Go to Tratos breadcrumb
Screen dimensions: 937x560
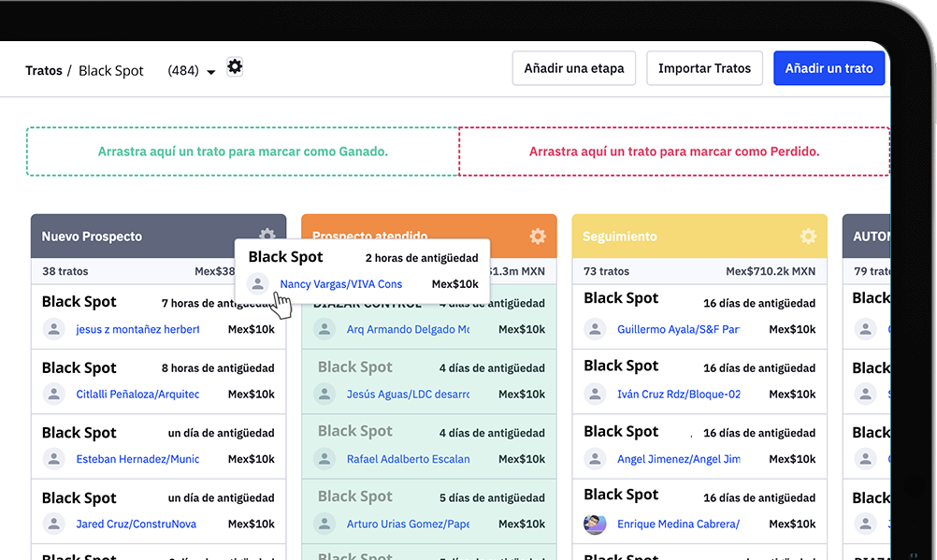point(44,70)
